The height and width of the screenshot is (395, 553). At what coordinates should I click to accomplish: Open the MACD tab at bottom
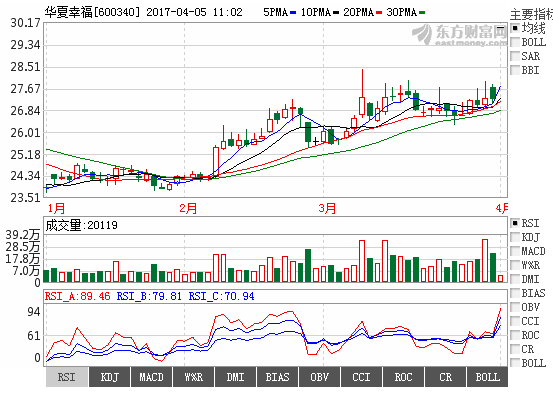[x=151, y=377]
